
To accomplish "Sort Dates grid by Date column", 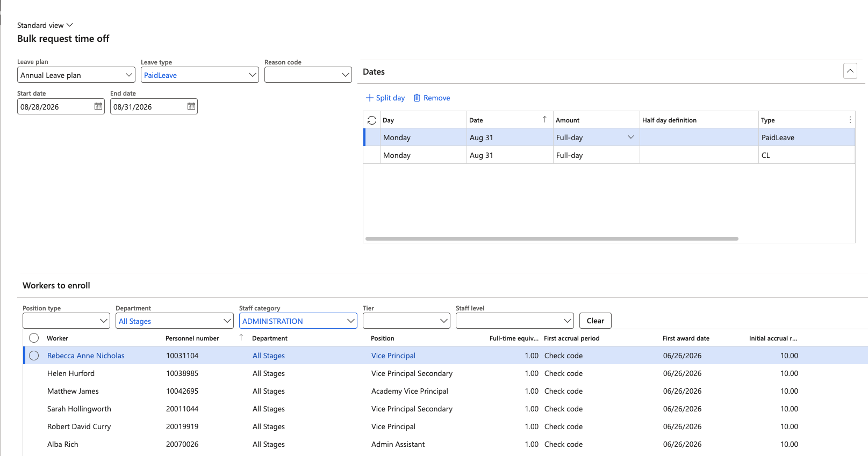I will coord(510,120).
